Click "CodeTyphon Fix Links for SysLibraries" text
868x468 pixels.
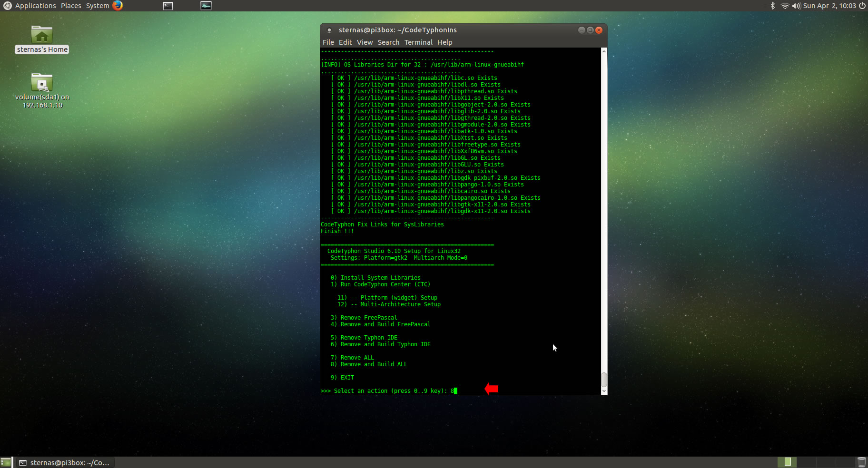pyautogui.click(x=382, y=224)
